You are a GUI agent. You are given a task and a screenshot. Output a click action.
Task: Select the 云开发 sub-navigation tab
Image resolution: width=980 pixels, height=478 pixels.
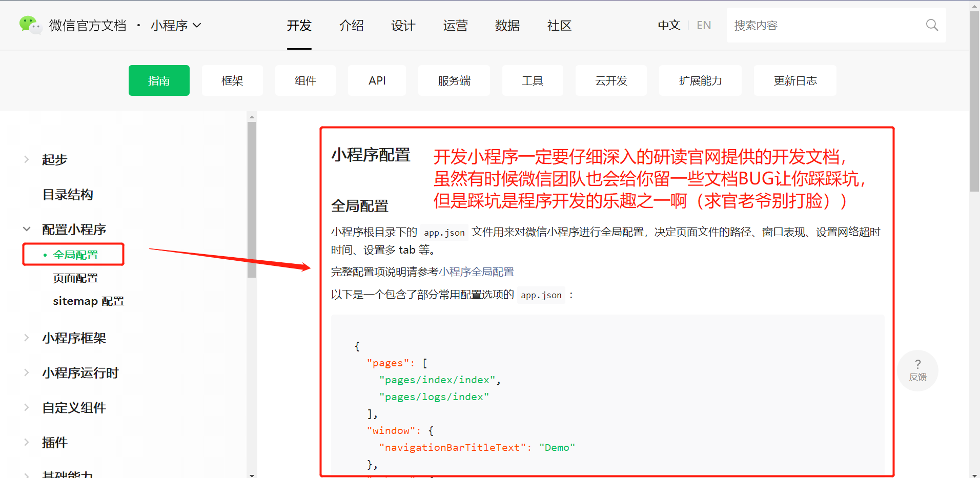(x=611, y=80)
